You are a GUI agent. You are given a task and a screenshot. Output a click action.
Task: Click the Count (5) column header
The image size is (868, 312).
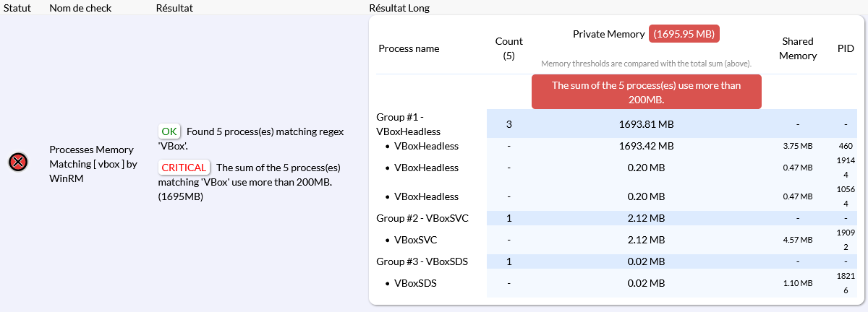(509, 48)
